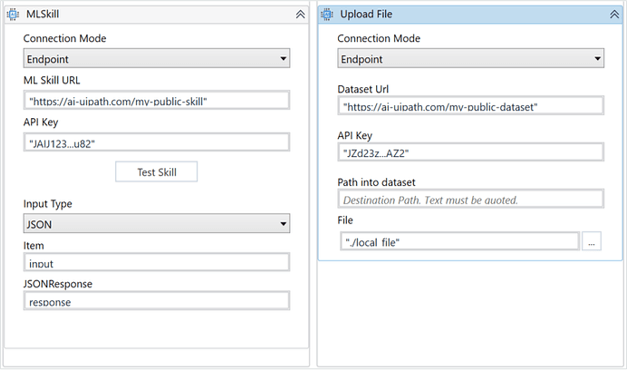
Task: Collapse the MLSkill activity panel
Action: [x=300, y=14]
